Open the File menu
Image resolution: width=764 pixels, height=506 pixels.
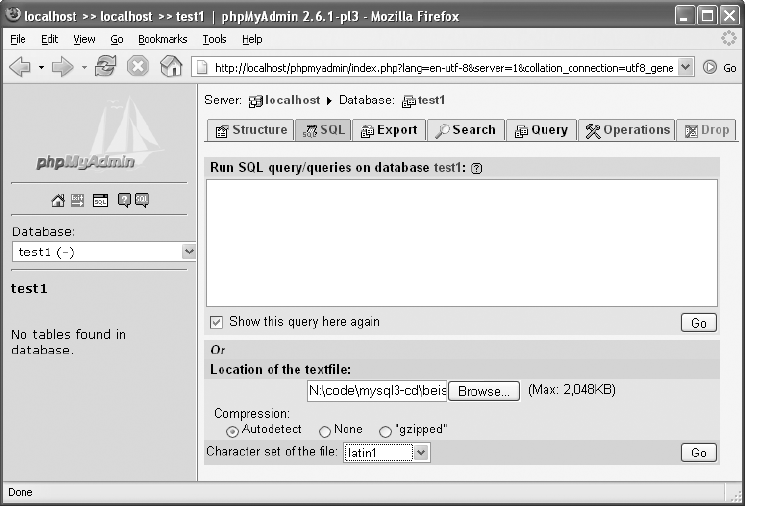coord(18,39)
